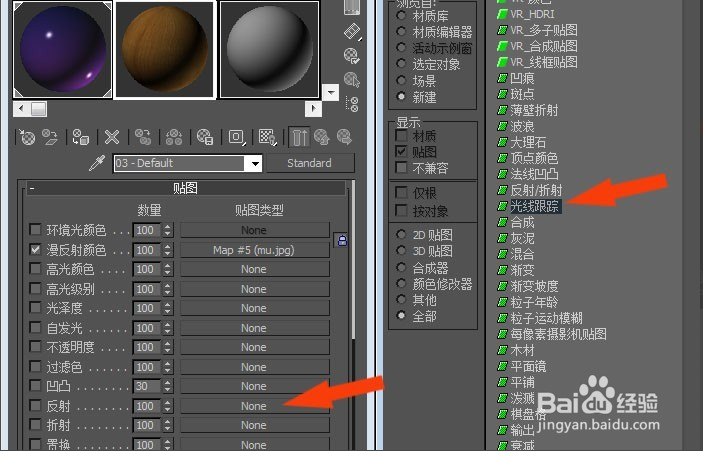This screenshot has width=703, height=451.
Task: Click the Reset Map/Mtl X icon
Action: (x=112, y=137)
